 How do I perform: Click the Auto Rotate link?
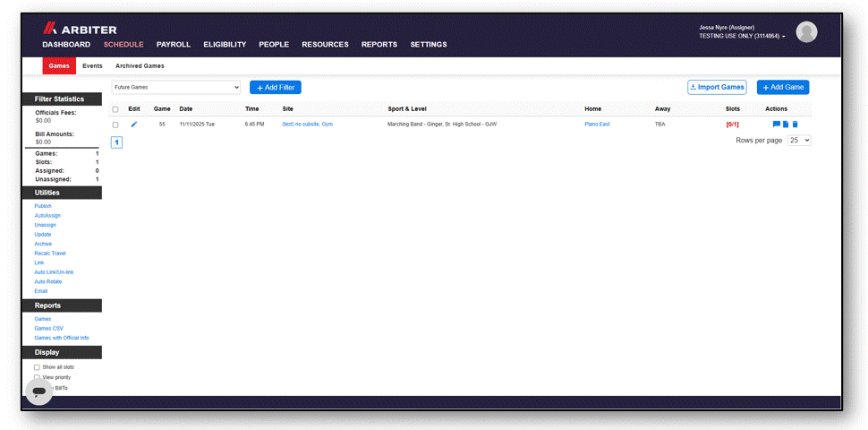point(48,281)
